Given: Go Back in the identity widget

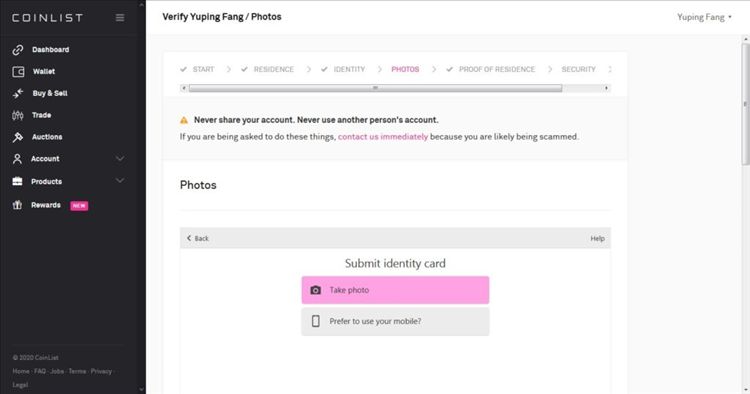Looking at the screenshot, I should (x=198, y=238).
